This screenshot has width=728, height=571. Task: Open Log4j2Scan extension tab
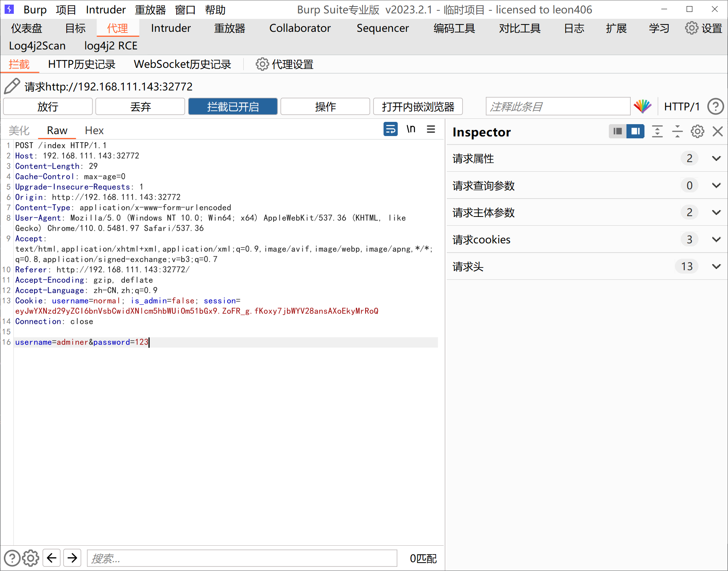click(37, 46)
